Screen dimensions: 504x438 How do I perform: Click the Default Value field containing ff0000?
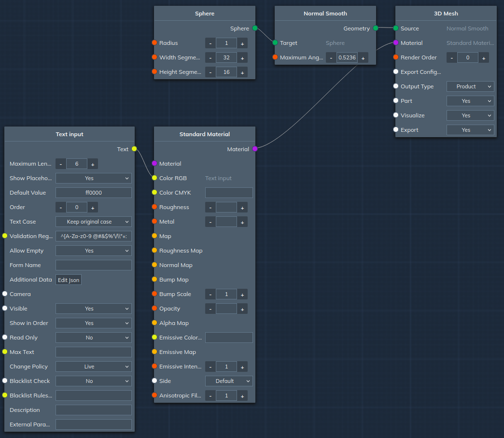94,193
